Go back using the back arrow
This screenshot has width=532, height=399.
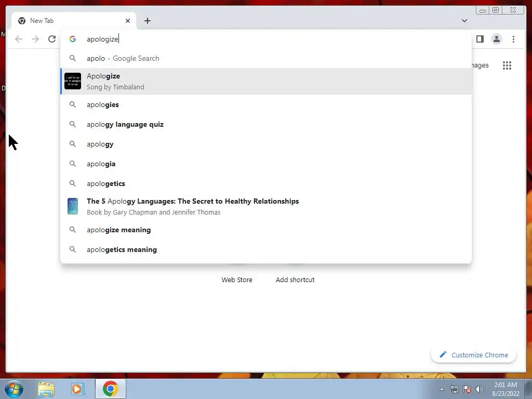tap(19, 39)
